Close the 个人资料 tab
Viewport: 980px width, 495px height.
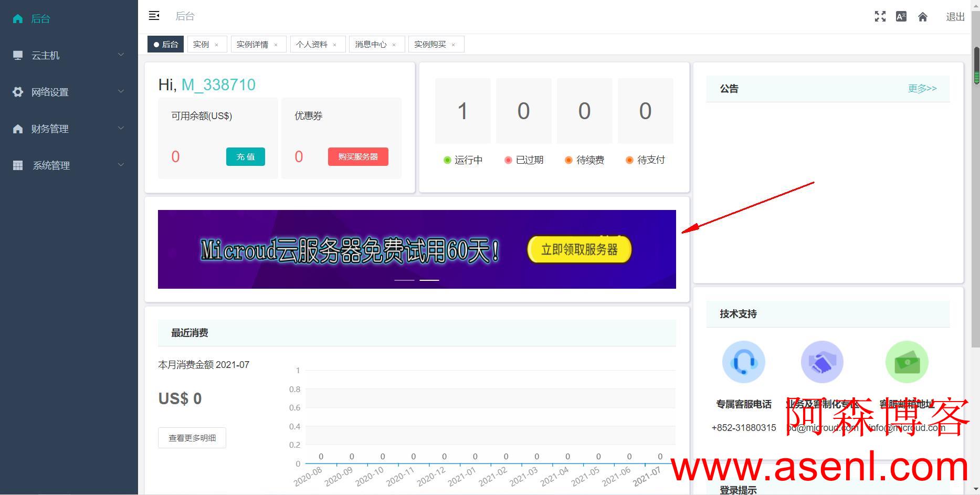[334, 45]
